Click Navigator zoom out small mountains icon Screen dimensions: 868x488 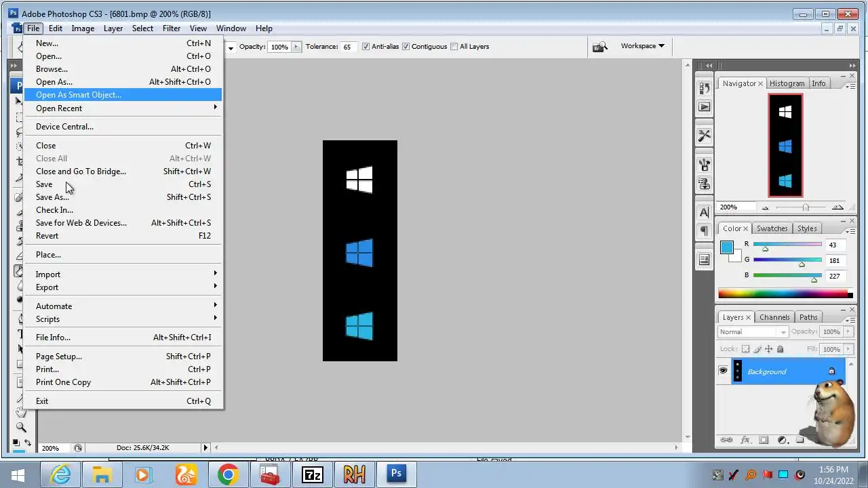[766, 207]
